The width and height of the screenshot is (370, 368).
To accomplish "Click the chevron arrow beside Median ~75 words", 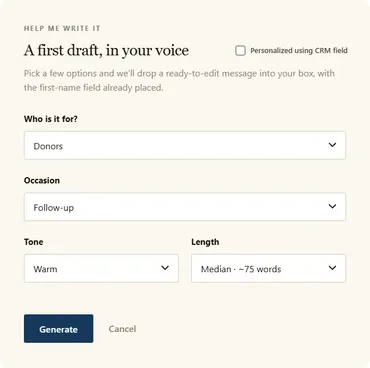I will coord(332,268).
